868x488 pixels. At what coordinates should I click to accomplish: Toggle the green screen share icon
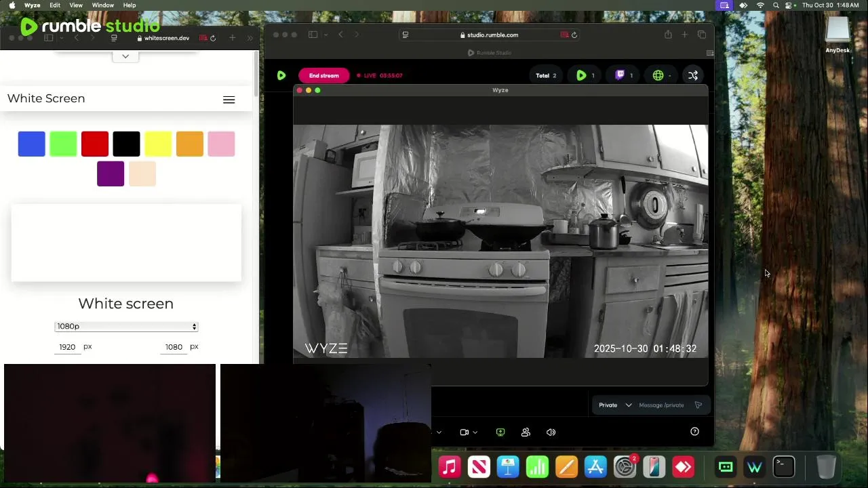pyautogui.click(x=500, y=432)
